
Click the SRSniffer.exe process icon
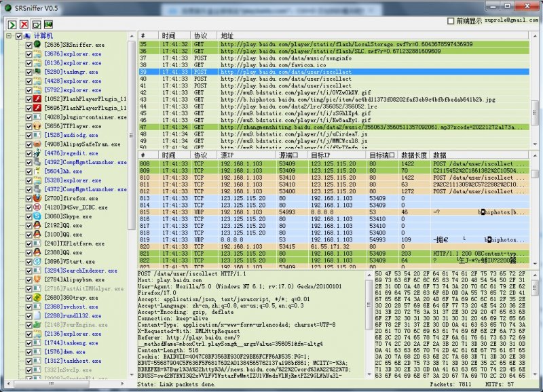click(37, 45)
